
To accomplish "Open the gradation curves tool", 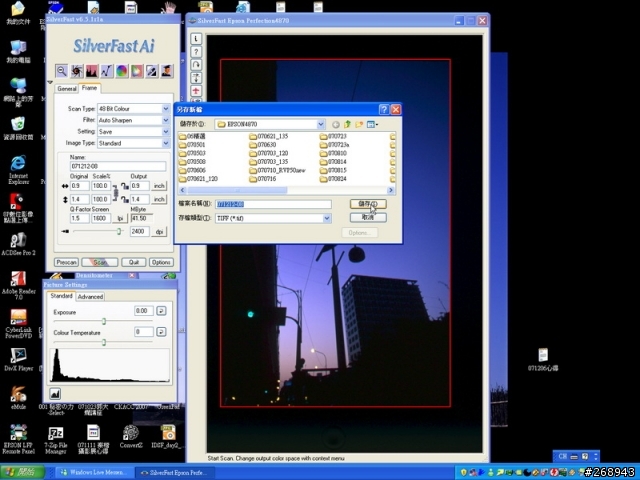I will pos(107,71).
